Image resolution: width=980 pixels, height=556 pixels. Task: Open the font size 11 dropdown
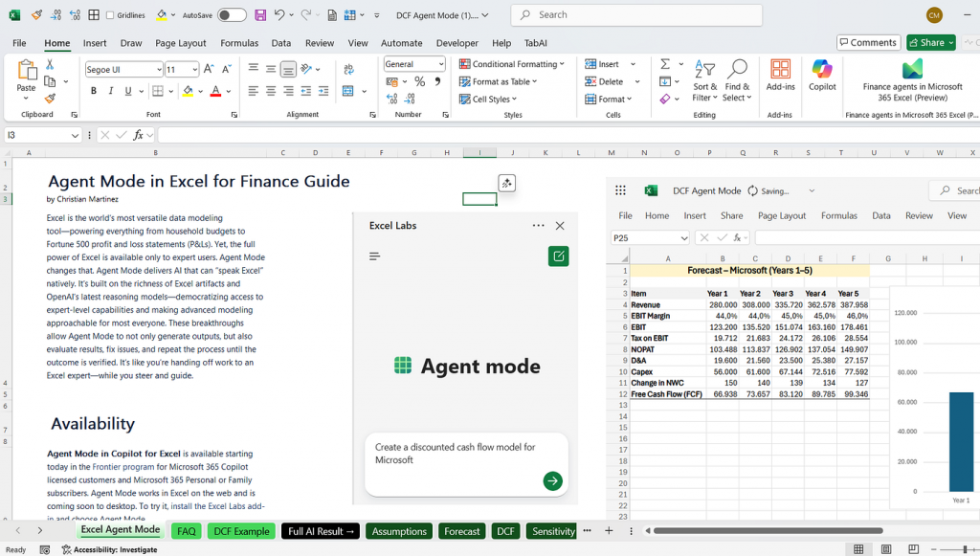click(195, 69)
